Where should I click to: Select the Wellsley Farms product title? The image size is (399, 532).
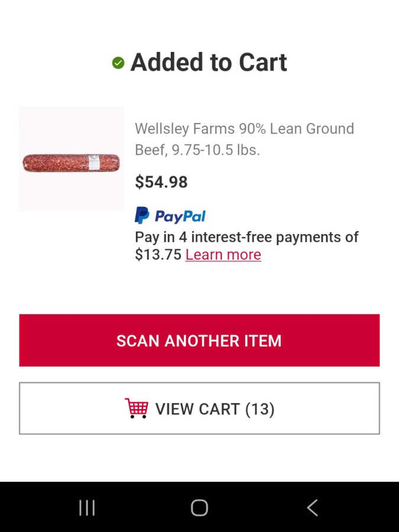click(x=244, y=139)
